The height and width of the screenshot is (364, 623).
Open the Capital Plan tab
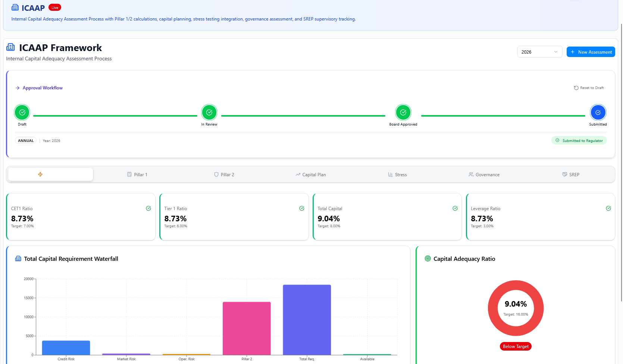pyautogui.click(x=310, y=174)
